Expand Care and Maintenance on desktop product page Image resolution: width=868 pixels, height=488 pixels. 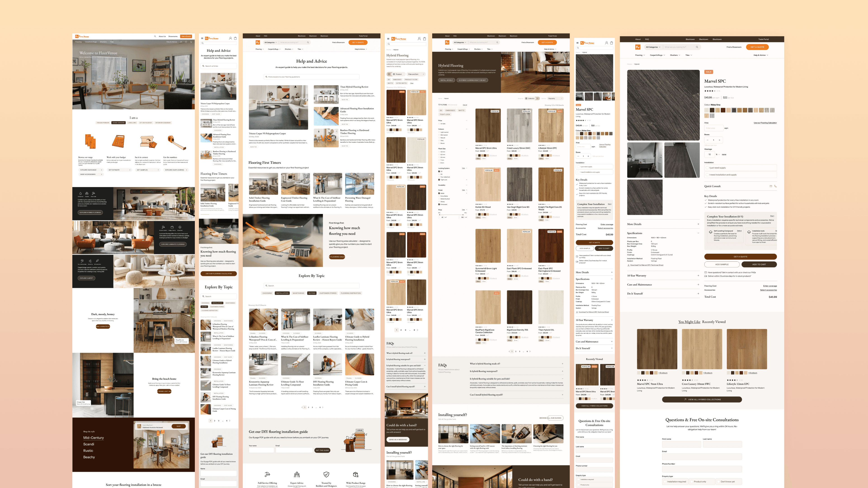click(x=698, y=285)
